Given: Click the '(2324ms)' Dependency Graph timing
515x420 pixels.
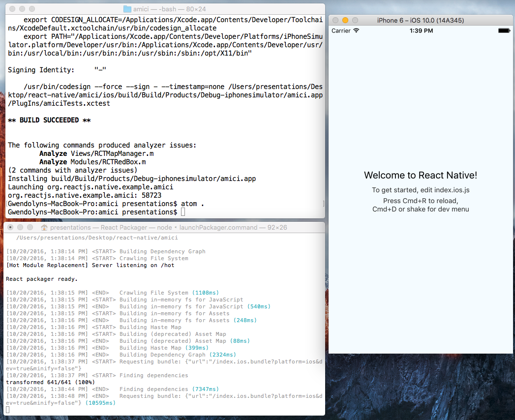Looking at the screenshot, I should click(223, 355).
